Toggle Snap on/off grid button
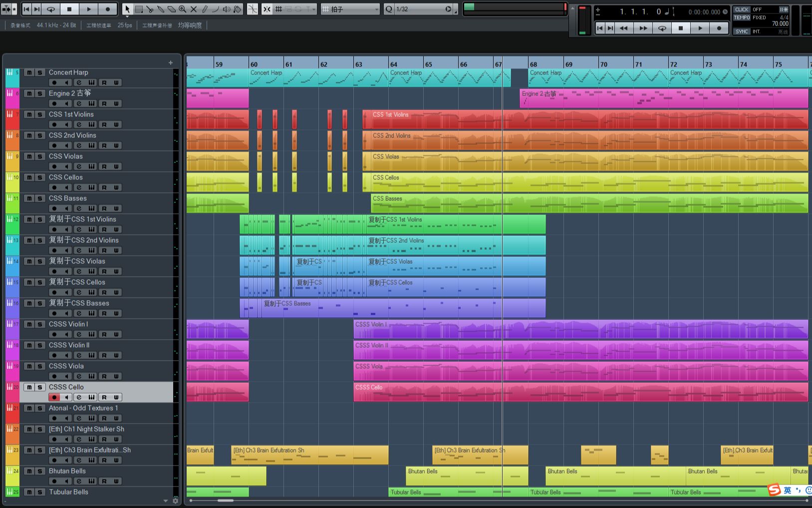Image resolution: width=812 pixels, height=508 pixels. coord(267,9)
